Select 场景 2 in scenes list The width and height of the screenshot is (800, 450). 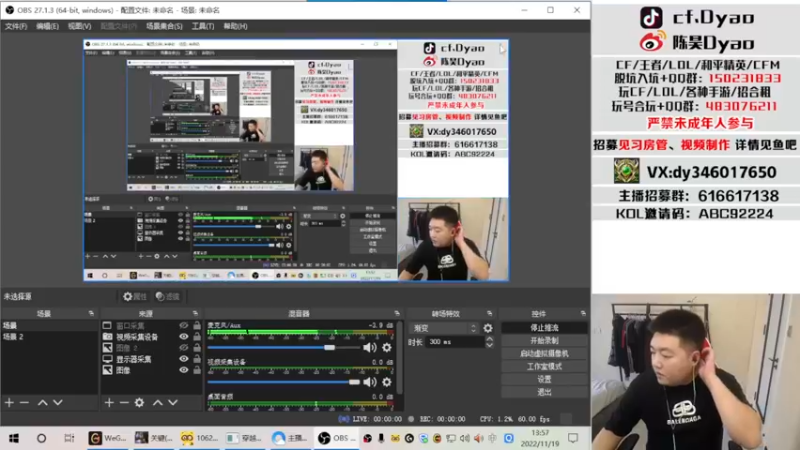[49, 337]
